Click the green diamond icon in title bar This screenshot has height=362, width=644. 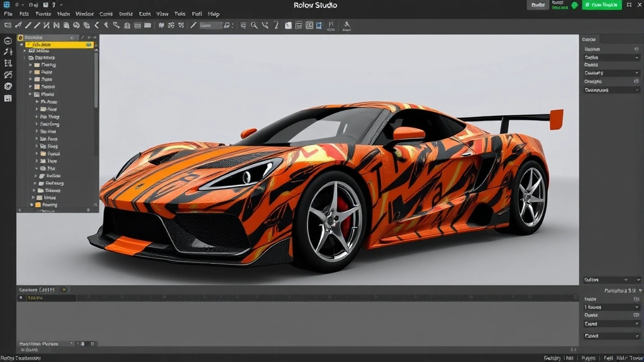574,5
